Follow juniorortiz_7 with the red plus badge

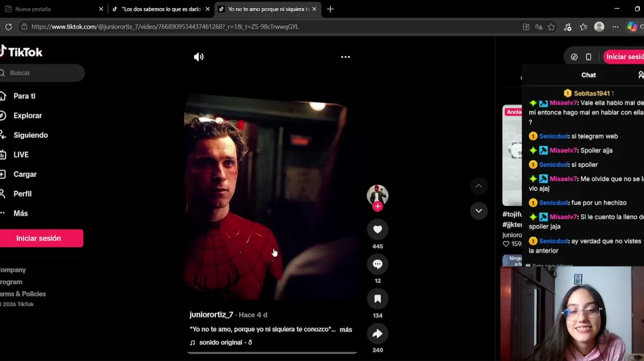[377, 206]
